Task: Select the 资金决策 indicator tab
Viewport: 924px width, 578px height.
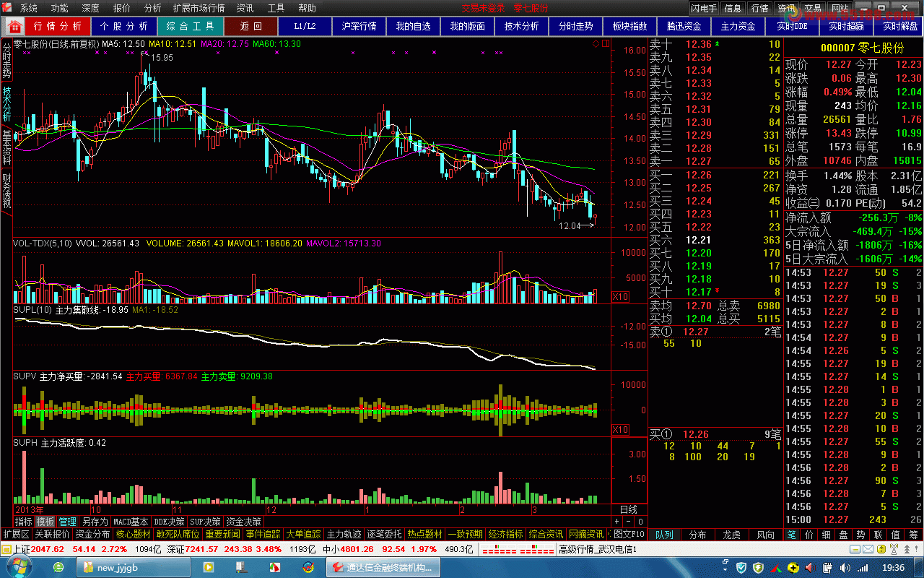Action: [x=243, y=521]
